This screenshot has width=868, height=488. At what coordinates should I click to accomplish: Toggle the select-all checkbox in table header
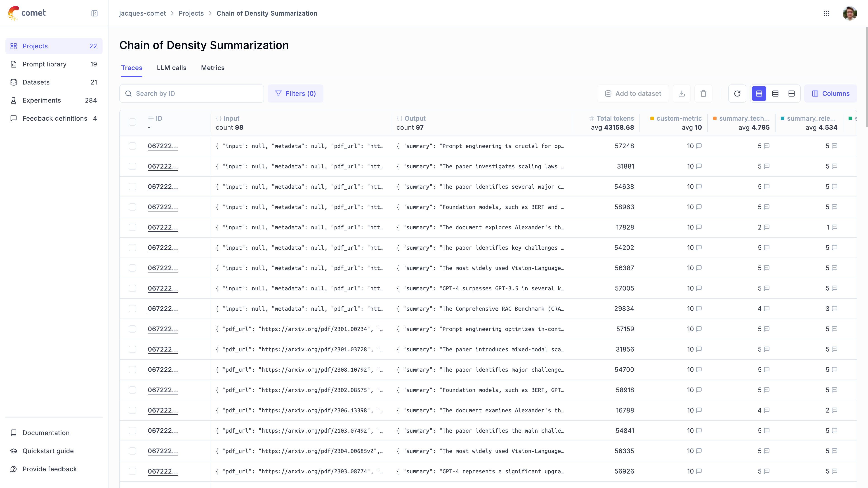132,122
